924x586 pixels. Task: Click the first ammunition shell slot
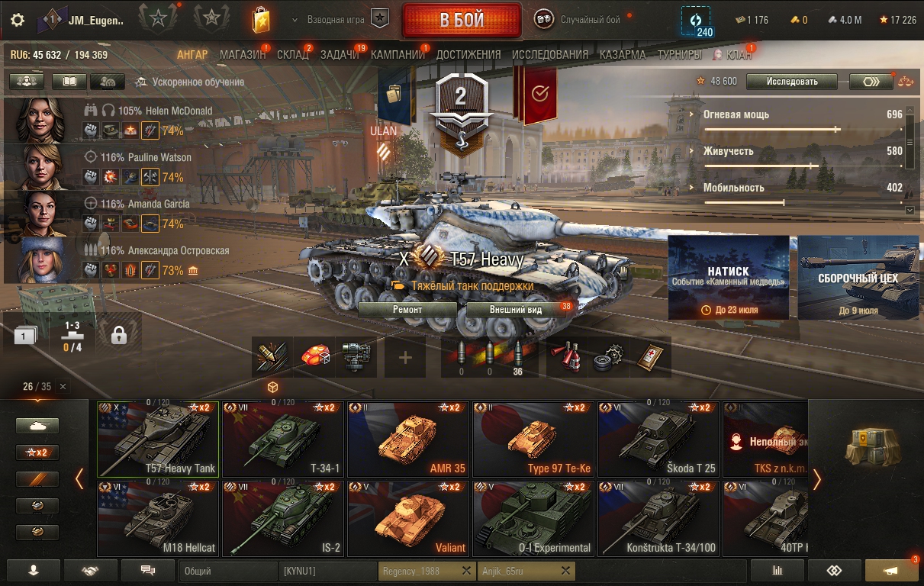[x=461, y=357]
